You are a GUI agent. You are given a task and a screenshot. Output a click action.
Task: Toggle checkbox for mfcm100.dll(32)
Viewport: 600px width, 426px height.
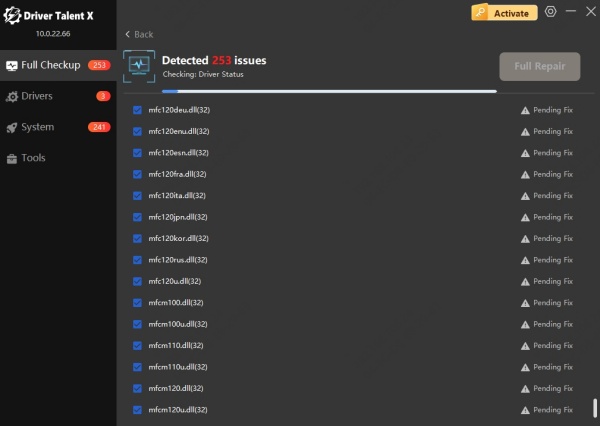[138, 303]
